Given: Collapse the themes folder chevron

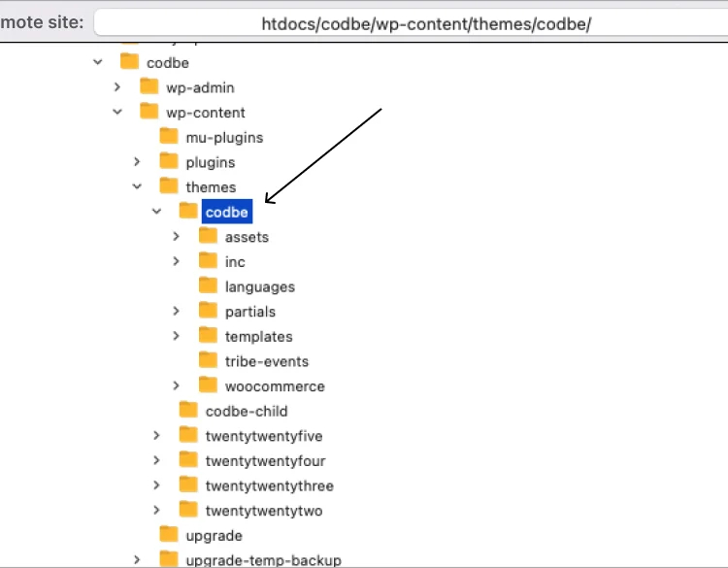Looking at the screenshot, I should (137, 186).
